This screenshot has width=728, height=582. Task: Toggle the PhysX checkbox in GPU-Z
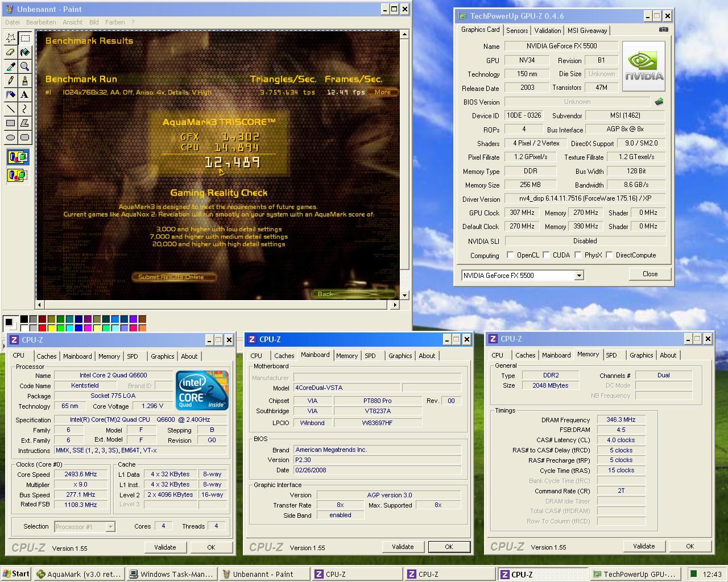(x=578, y=255)
